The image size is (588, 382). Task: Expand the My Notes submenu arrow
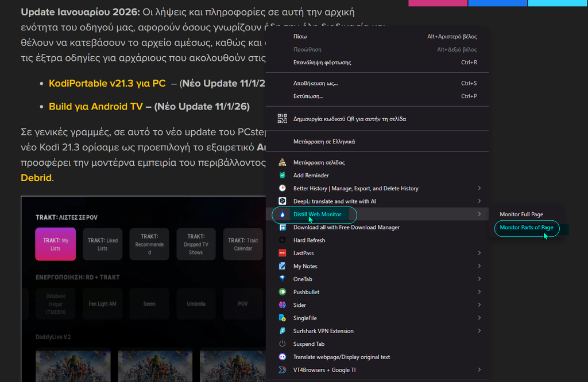coord(479,266)
